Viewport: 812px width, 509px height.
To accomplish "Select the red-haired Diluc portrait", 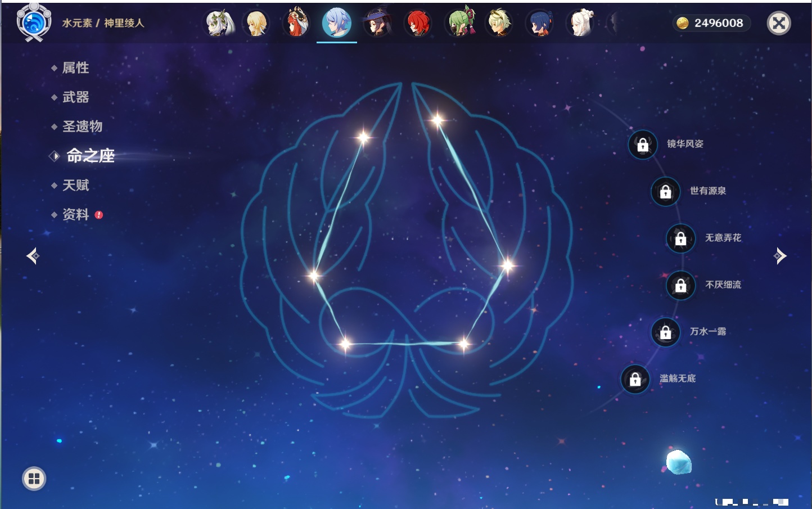I will 418,23.
